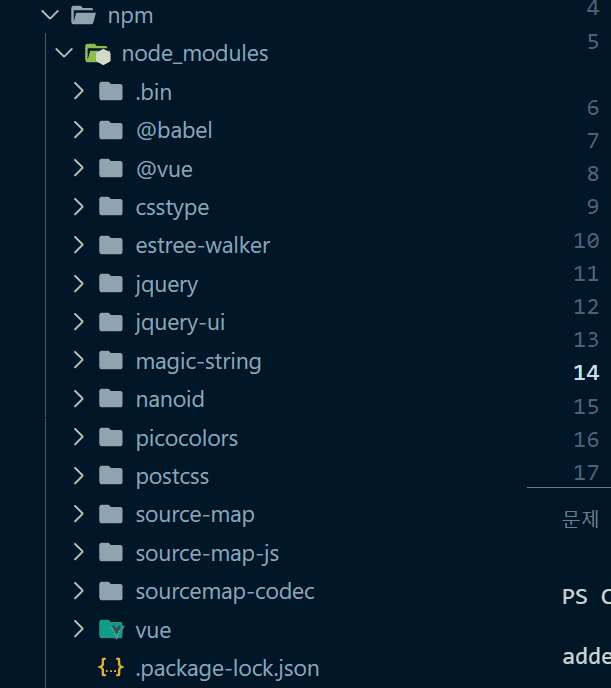Click the JSON braces icon of .package-lock.json
Screen dimensions: 611x688
click(x=111, y=668)
